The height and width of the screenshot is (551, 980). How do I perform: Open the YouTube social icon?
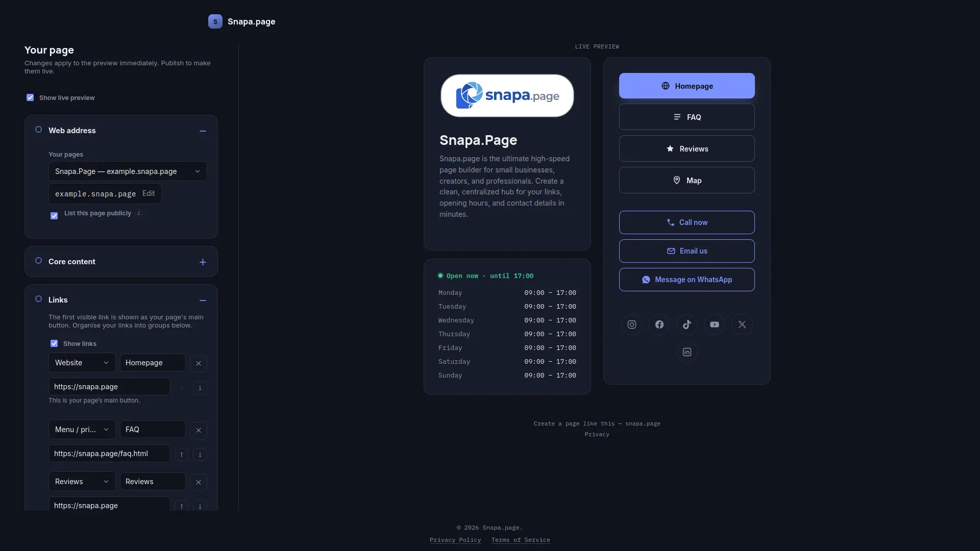[715, 324]
